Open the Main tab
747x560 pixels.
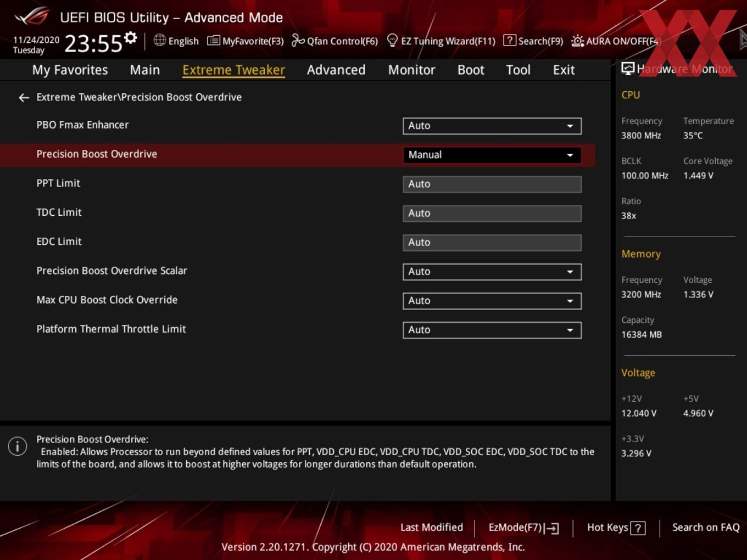pos(145,70)
